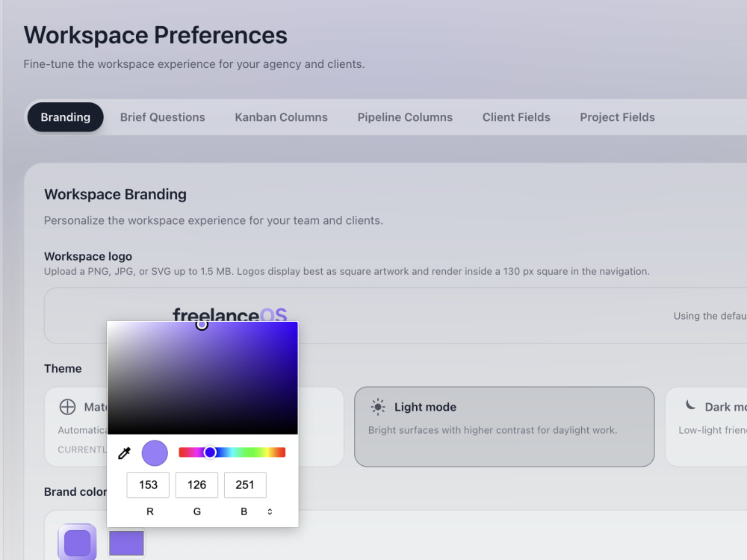Image resolution: width=747 pixels, height=560 pixels.
Task: Click the "Upload a PNG, JPG, or SVG" hint
Action: click(347, 272)
